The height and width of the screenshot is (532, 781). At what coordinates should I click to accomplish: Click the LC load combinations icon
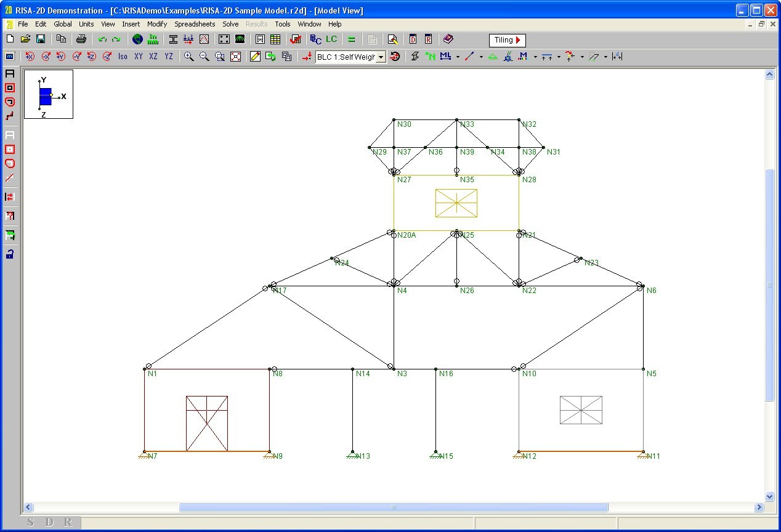click(x=331, y=39)
